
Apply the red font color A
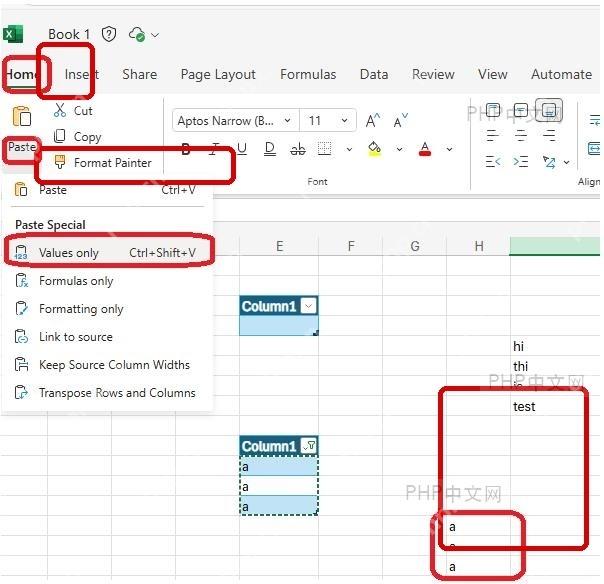[x=425, y=149]
